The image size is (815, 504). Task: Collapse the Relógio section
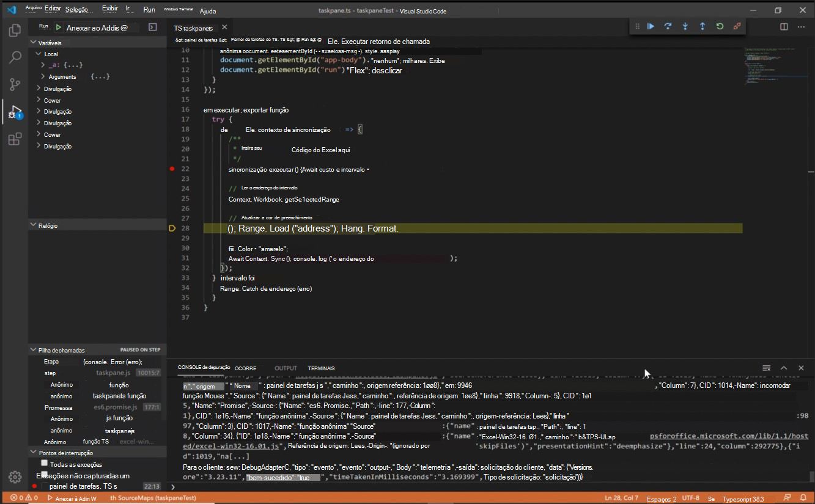34,225
